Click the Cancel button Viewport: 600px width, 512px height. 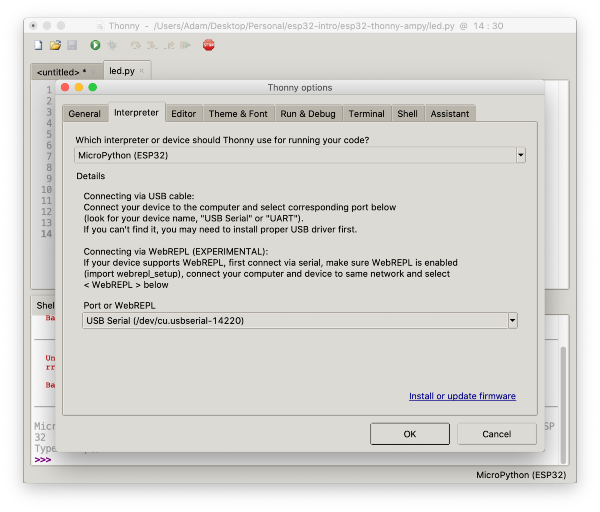click(497, 434)
